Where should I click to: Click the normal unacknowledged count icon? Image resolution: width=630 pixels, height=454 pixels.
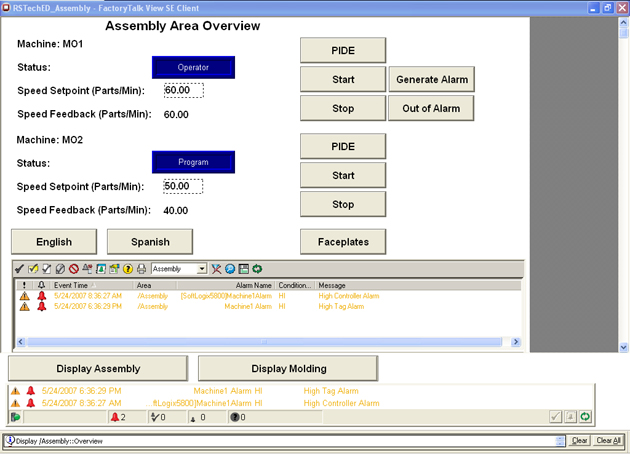193,418
